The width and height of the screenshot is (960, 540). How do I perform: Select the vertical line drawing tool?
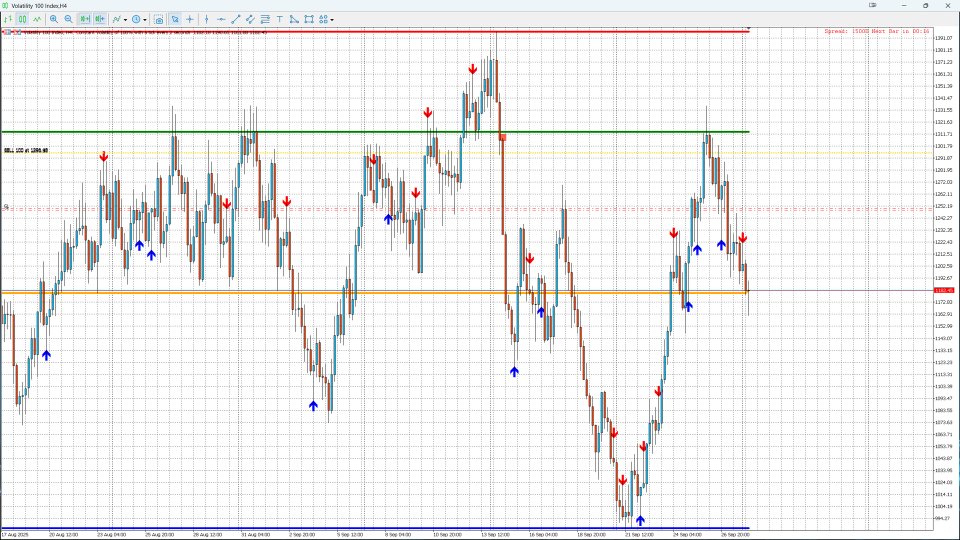(206, 20)
